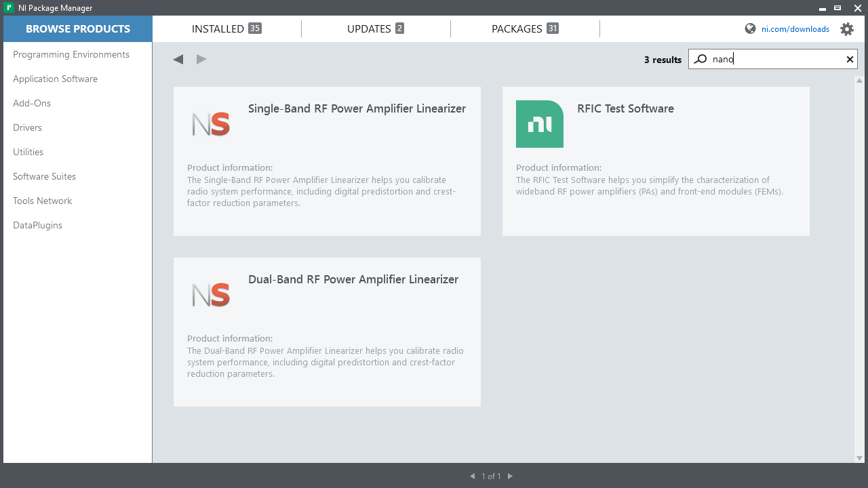Select Tools Network category
This screenshot has height=488, width=868.
pos(43,201)
